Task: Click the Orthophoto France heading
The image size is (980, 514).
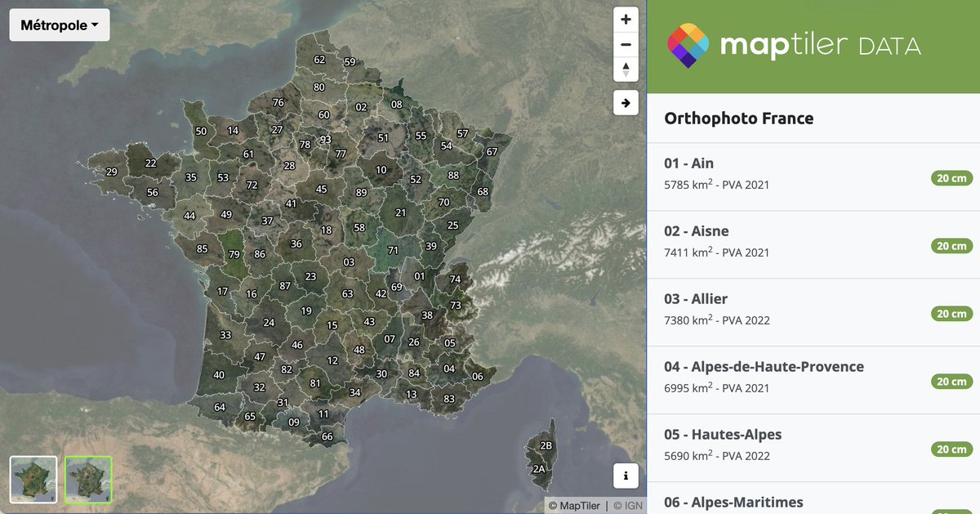Action: [739, 118]
